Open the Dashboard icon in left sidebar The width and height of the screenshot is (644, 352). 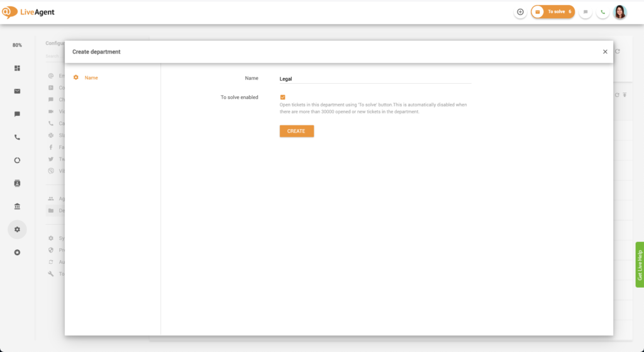tap(17, 68)
